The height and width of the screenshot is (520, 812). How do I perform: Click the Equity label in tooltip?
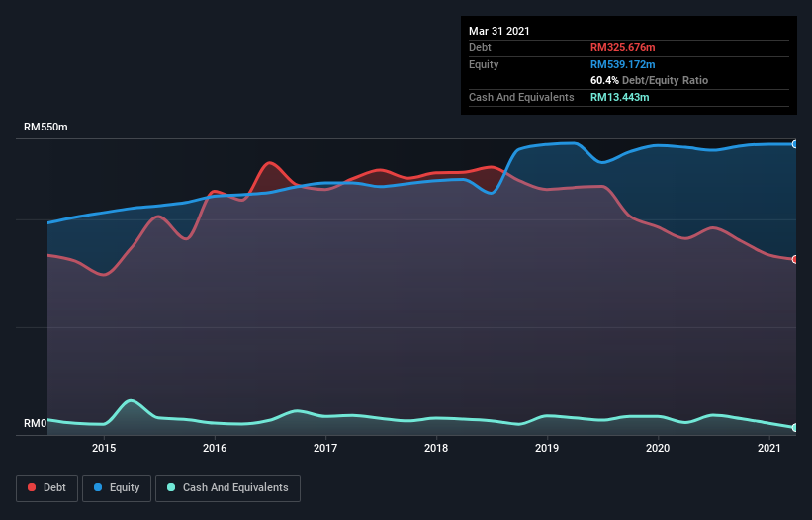(484, 64)
